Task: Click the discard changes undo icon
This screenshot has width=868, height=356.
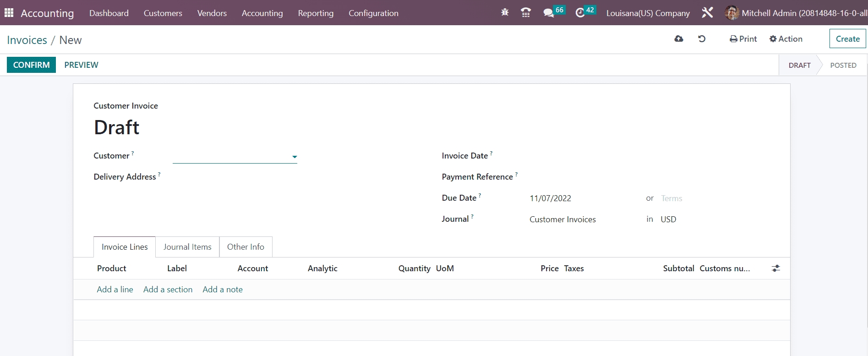Action: 702,39
